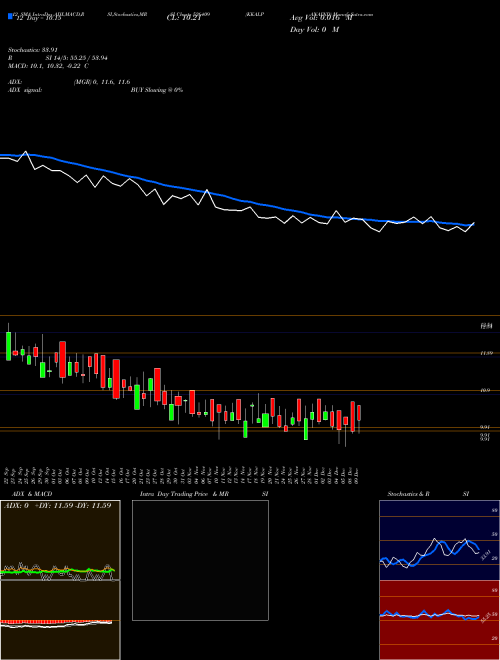
Task: Click the blue 12-day SMA legend square
Action: tap(10, 17)
